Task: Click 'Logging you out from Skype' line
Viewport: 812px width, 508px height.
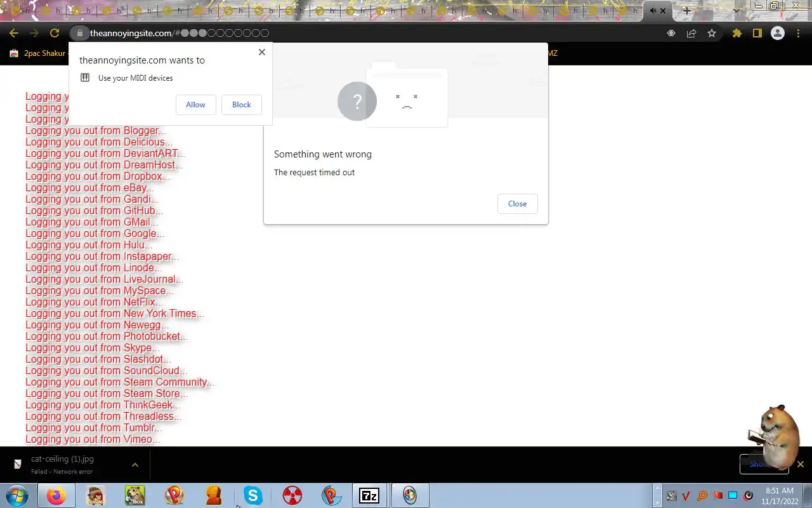Action: pyautogui.click(x=93, y=348)
